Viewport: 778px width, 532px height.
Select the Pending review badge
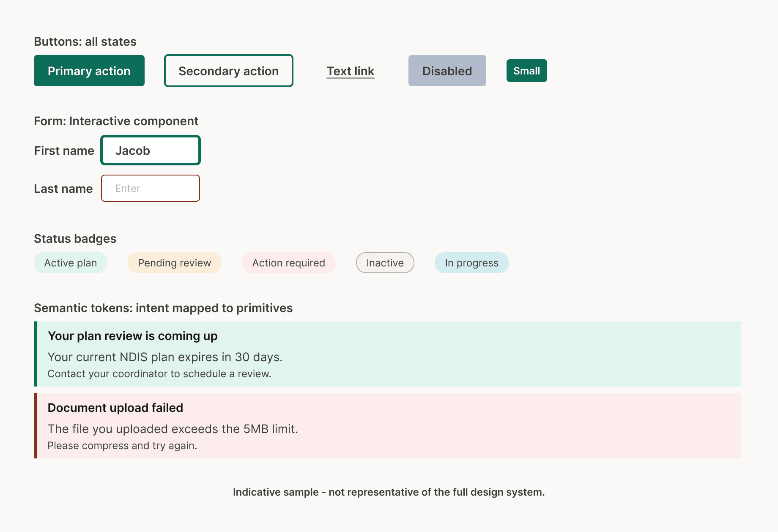point(175,263)
